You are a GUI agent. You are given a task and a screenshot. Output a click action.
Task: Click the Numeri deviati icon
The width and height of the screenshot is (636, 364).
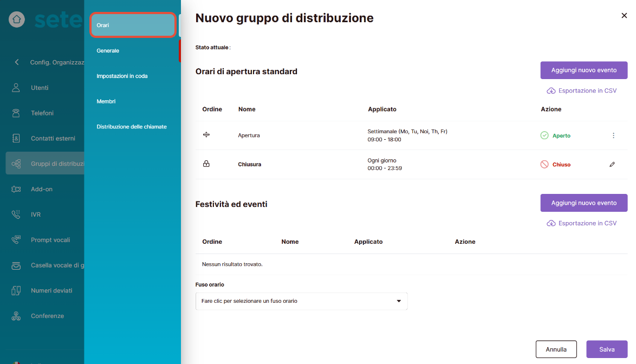(16, 291)
